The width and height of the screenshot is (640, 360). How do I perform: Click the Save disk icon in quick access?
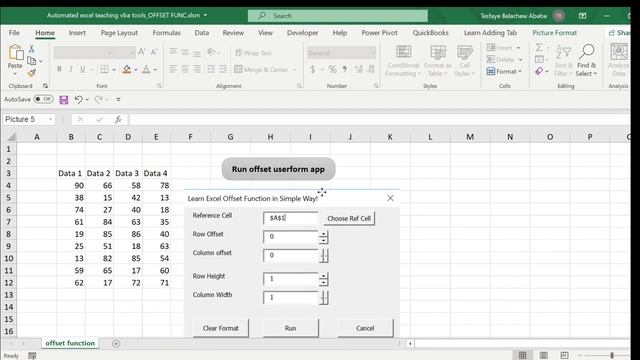[x=64, y=100]
